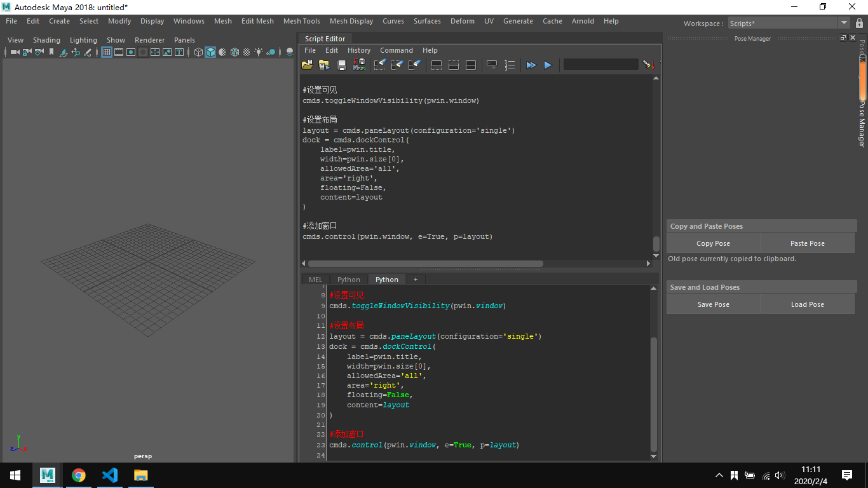Open the viewport Renderer menu

point(150,40)
